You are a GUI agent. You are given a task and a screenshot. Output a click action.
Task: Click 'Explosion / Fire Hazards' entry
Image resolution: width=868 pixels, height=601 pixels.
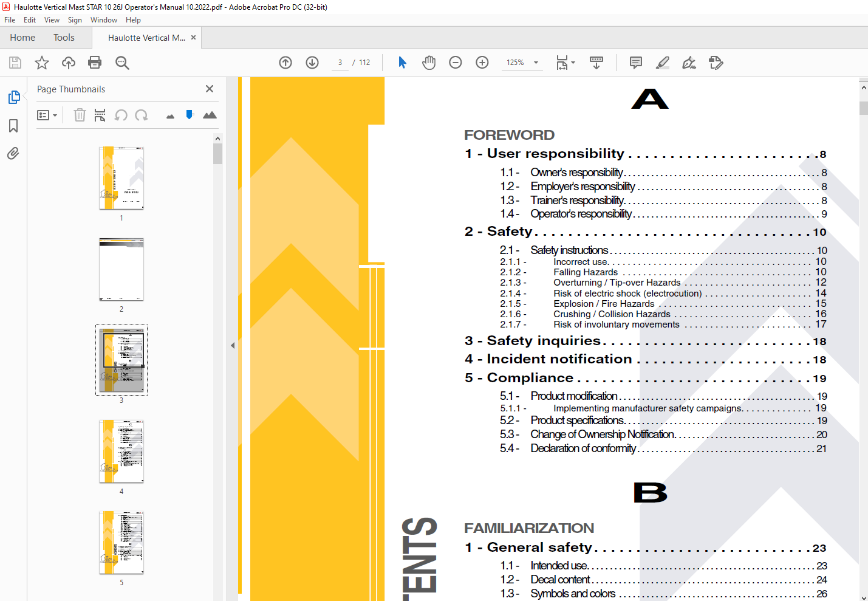coord(663,304)
